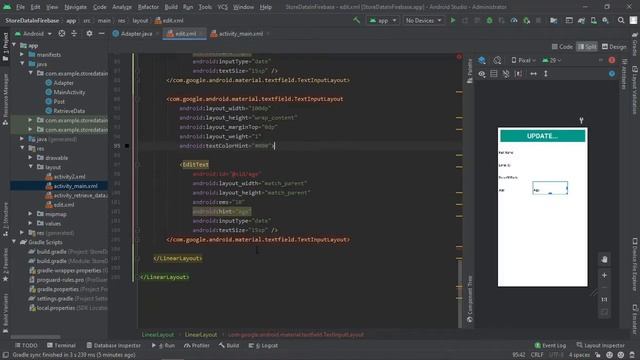Open the Terminal tool window
The height and width of the screenshot is (360, 640).
(61, 345)
